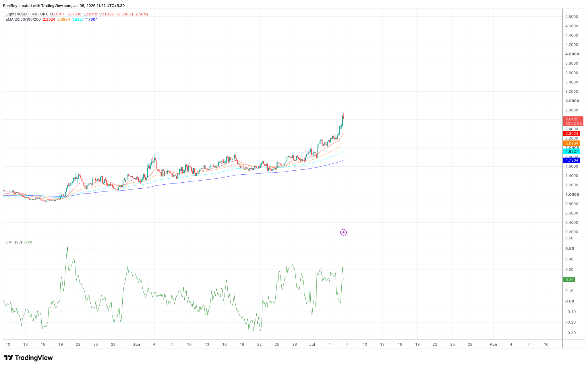
Task: Click the 4.0000 price scale label
Action: 572,54
